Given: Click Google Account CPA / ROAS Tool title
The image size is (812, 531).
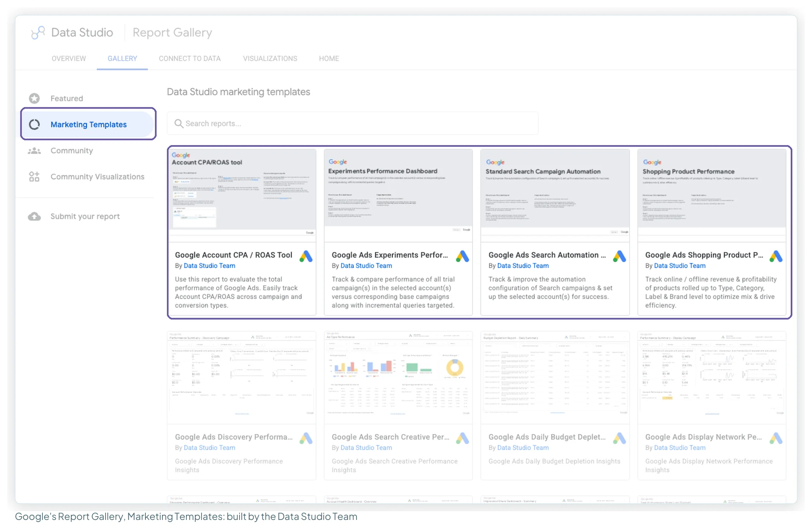Looking at the screenshot, I should click(x=233, y=255).
